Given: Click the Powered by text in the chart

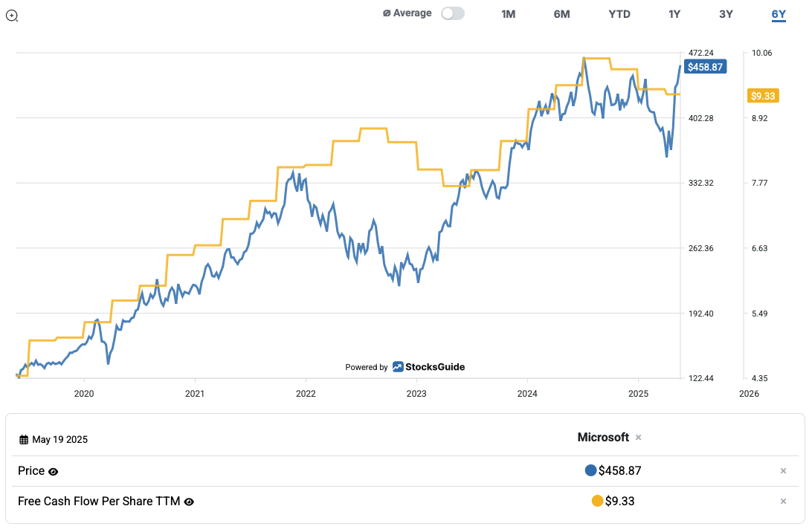Looking at the screenshot, I should click(x=366, y=367).
